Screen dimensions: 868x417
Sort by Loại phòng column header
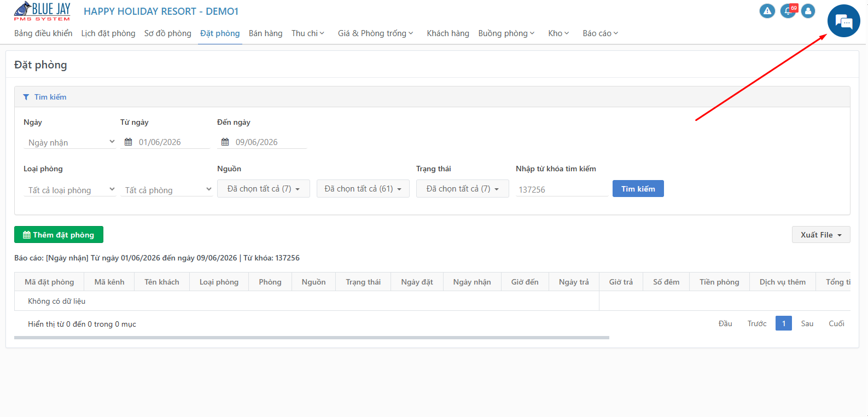pyautogui.click(x=219, y=282)
